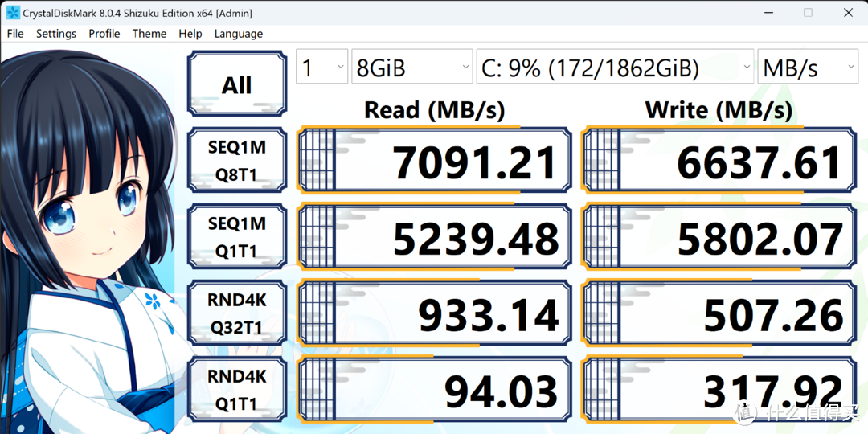Close the CrystalDiskMark window
The width and height of the screenshot is (868, 434).
pos(848,12)
